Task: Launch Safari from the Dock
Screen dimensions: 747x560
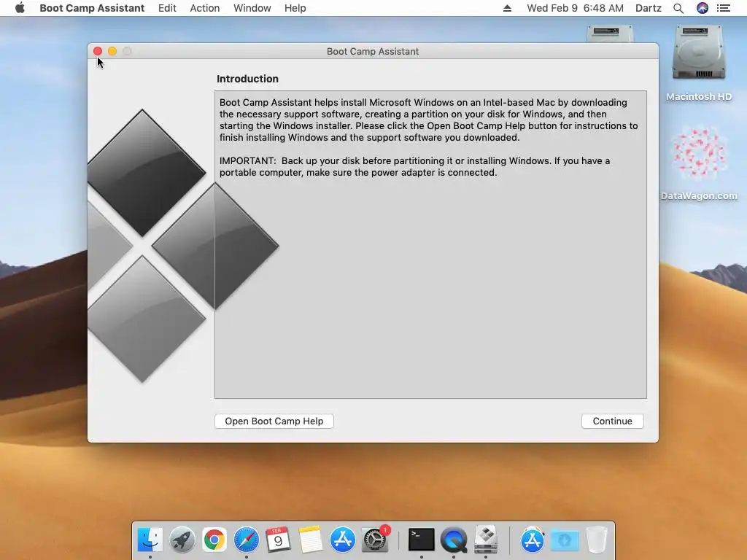Action: pyautogui.click(x=247, y=540)
